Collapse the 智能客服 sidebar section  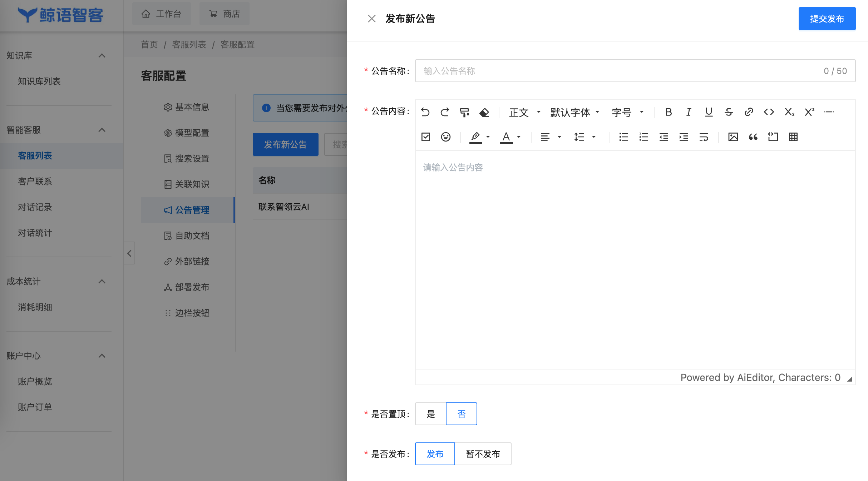(102, 130)
